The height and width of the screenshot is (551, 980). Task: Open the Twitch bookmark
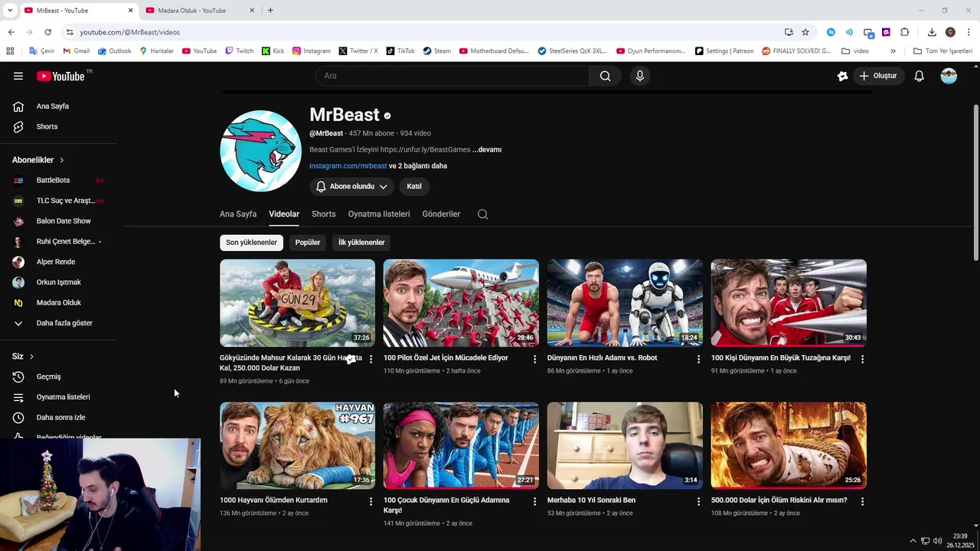(239, 51)
